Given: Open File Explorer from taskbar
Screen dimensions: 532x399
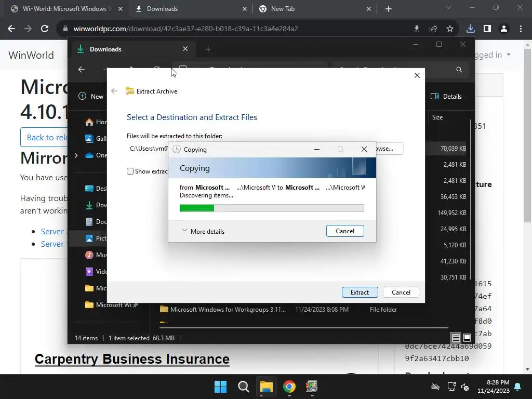Looking at the screenshot, I should [x=267, y=387].
